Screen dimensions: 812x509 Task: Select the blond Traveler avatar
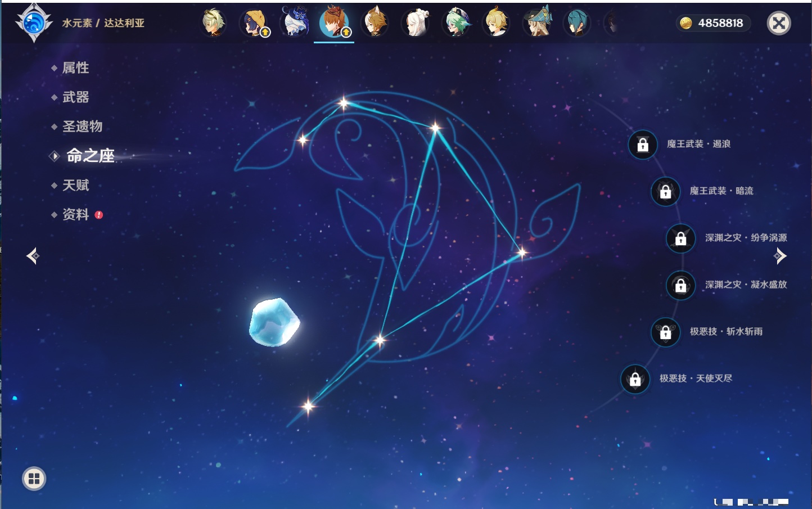pyautogui.click(x=497, y=22)
